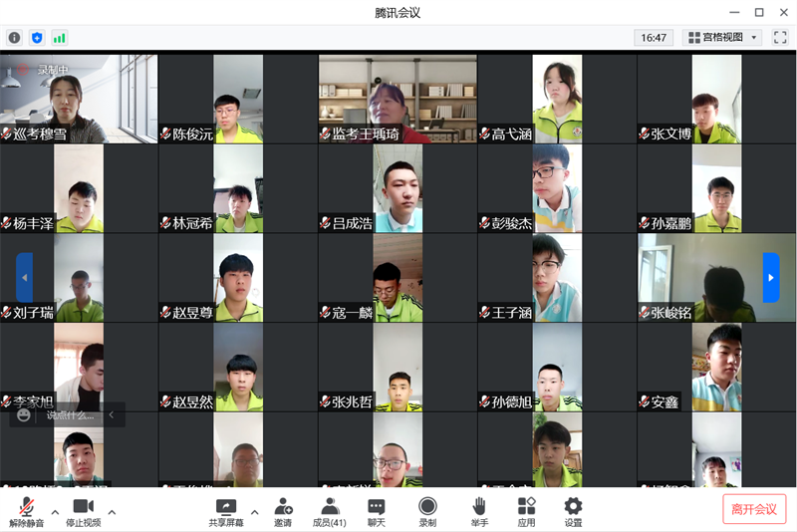Select 张峻铭 video tile
Screen dimensions: 797x532
pyautogui.click(x=716, y=278)
